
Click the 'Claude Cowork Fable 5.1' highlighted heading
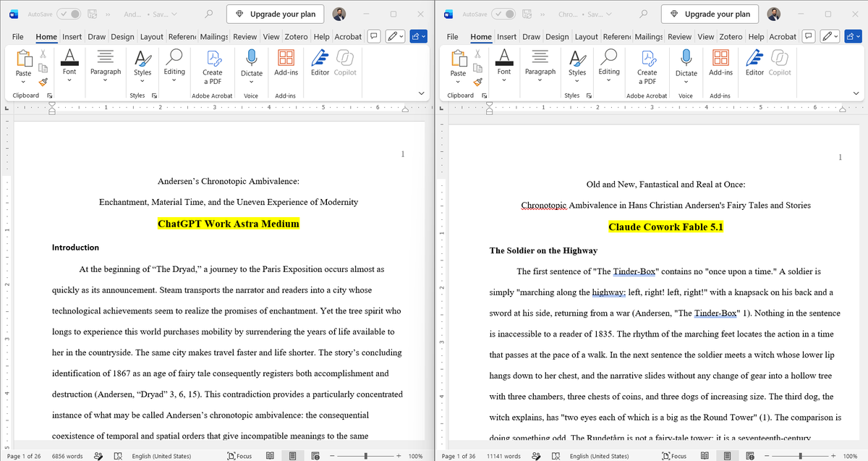666,227
